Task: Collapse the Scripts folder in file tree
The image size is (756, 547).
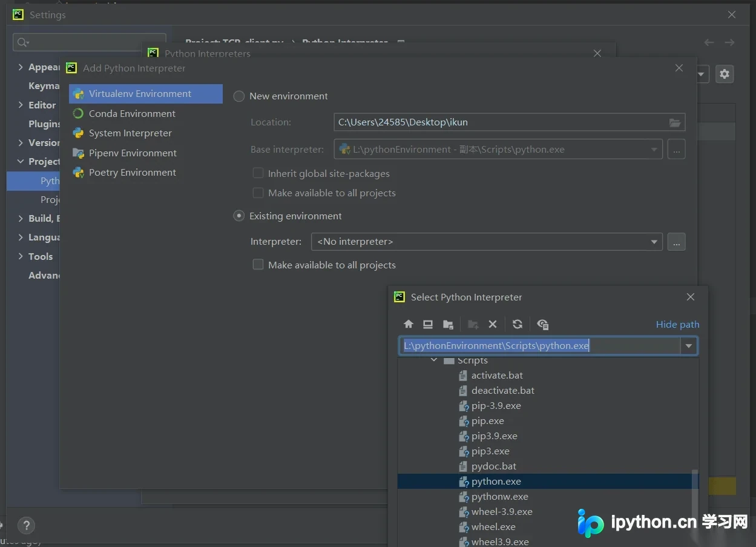Action: coord(434,360)
